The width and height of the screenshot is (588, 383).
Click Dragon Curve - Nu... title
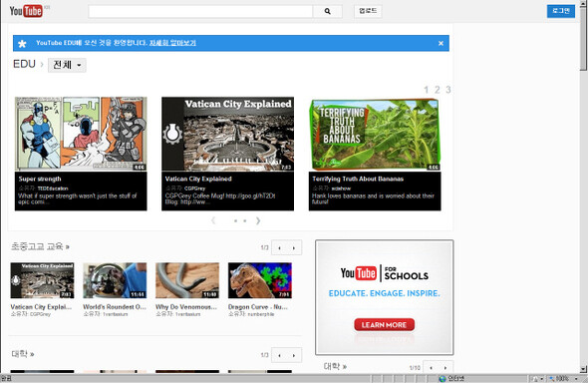click(x=258, y=307)
